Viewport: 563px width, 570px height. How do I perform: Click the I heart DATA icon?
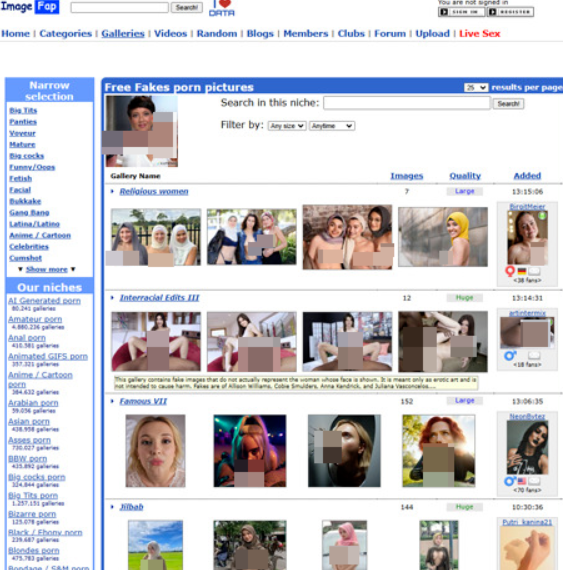click(222, 8)
